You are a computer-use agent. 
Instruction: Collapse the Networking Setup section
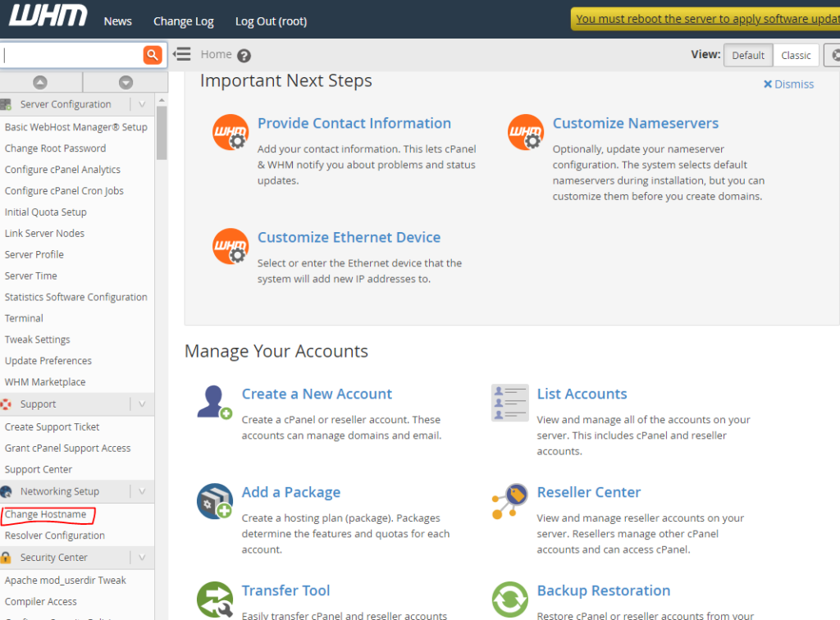tap(142, 491)
